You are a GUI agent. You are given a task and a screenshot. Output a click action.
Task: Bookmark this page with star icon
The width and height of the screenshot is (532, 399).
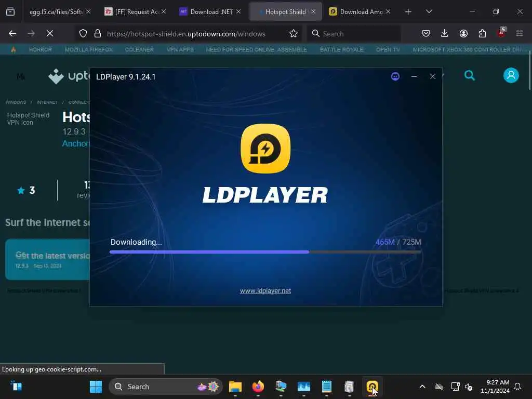click(x=294, y=34)
